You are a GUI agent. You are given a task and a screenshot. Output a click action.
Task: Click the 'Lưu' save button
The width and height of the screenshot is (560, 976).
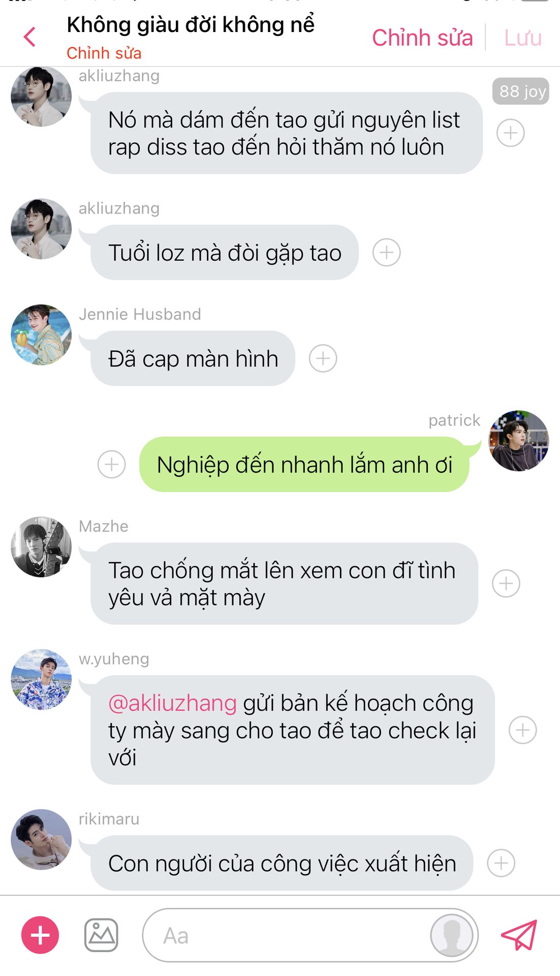pos(523,38)
